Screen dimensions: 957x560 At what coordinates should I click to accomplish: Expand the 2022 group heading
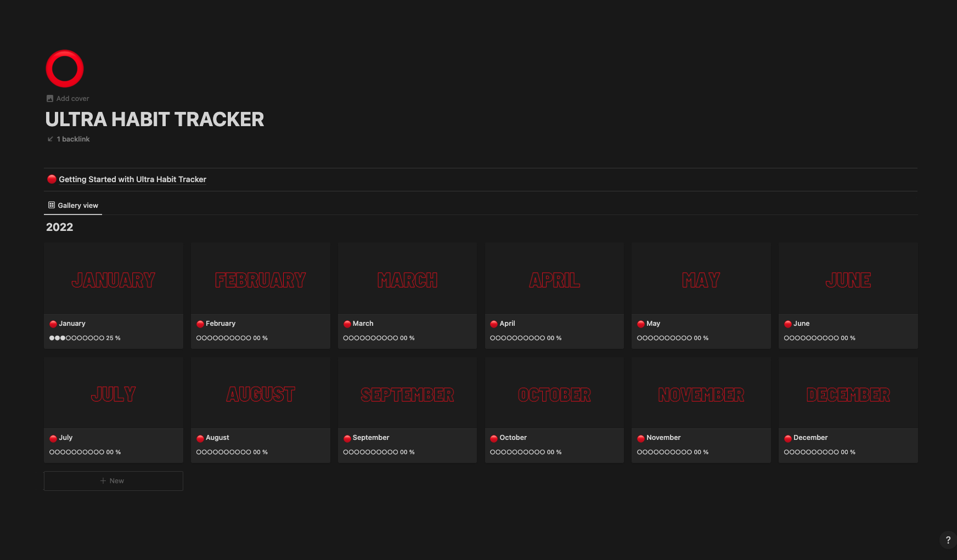[59, 227]
